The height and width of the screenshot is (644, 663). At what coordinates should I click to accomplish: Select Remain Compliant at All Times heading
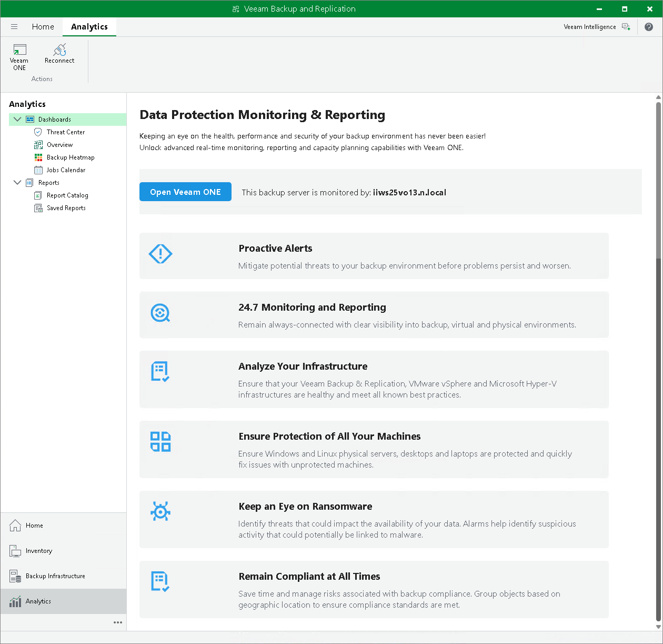(309, 577)
